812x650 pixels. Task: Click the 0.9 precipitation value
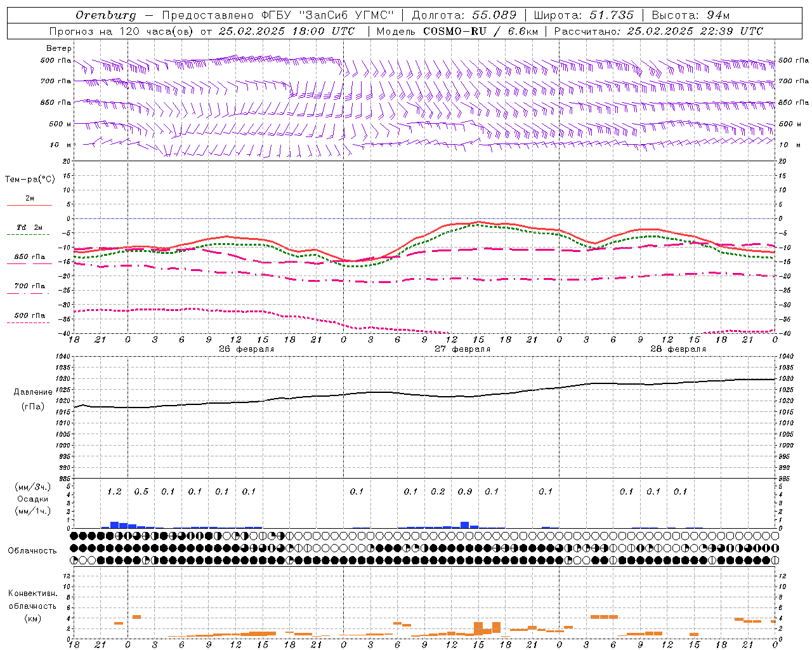click(465, 491)
